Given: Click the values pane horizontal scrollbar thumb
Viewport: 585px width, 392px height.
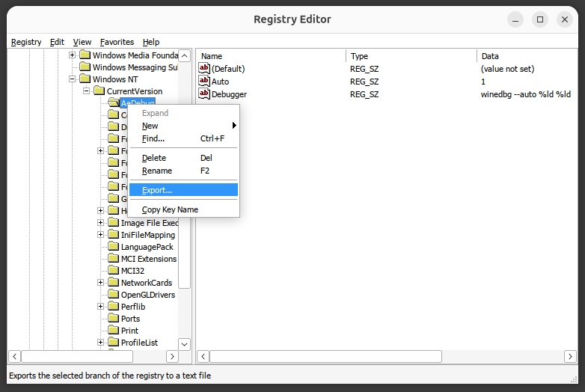Looking at the screenshot, I should (x=325, y=356).
